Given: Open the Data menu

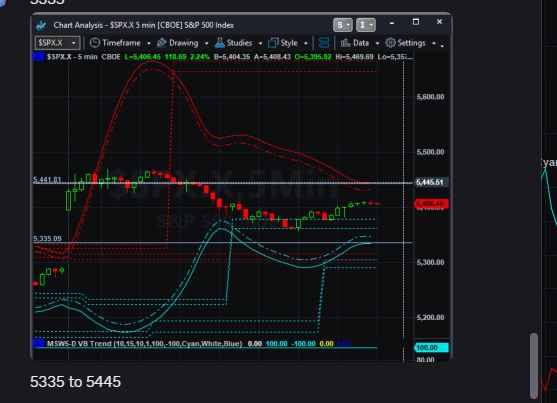Looking at the screenshot, I should (x=361, y=43).
